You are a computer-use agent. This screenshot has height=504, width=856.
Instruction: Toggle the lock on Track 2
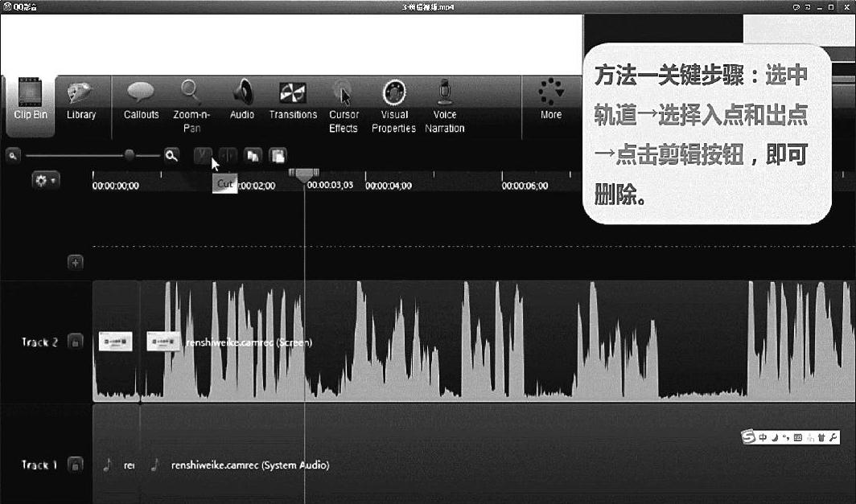point(75,342)
